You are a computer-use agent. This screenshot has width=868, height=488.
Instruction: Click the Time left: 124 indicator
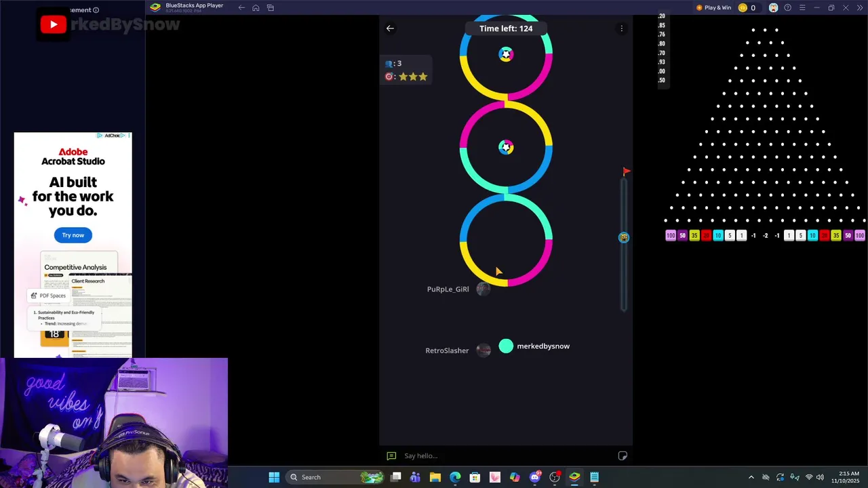point(506,28)
